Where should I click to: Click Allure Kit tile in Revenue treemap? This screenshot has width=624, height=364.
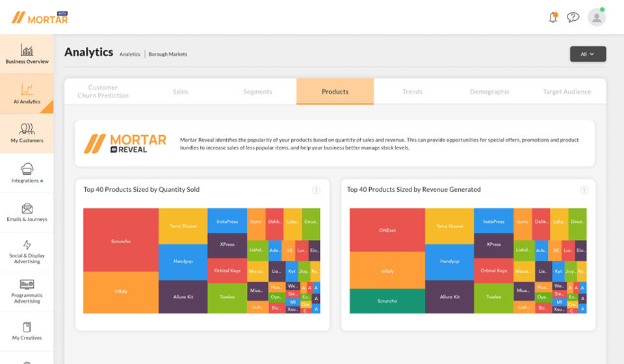[450, 297]
